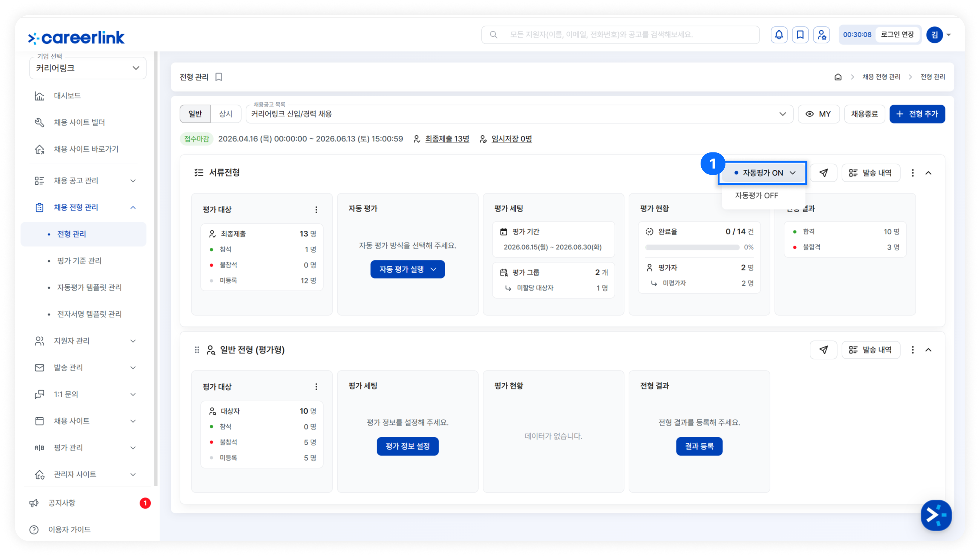
Task: Click the 채용종료 button
Action: coord(864,114)
